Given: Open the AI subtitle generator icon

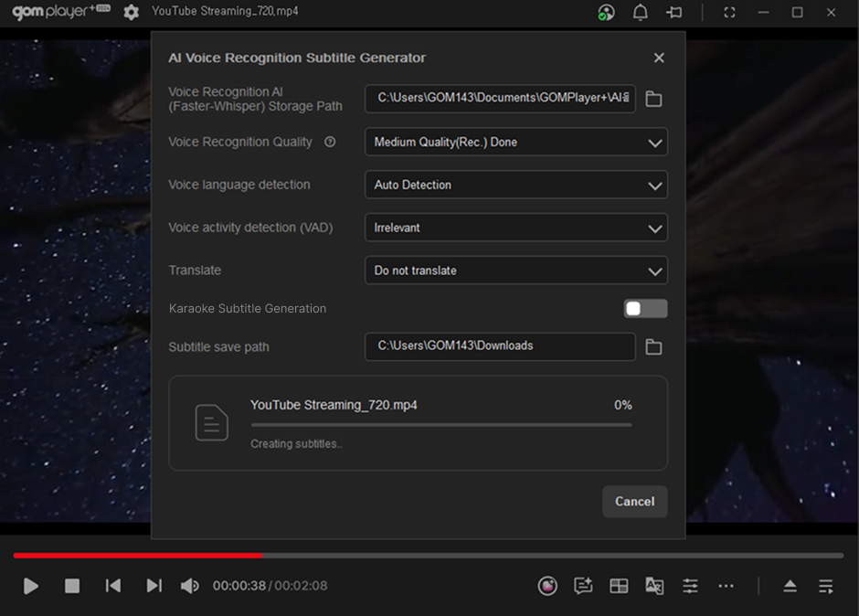Looking at the screenshot, I should (583, 586).
